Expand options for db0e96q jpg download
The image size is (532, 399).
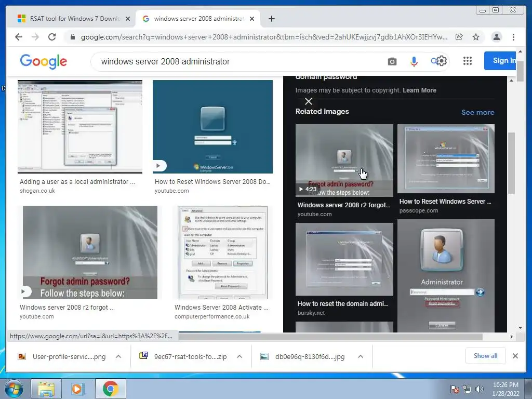361,356
